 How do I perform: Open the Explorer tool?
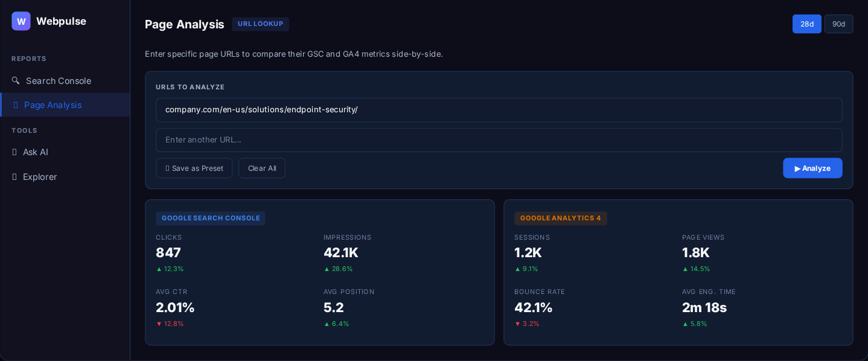pyautogui.click(x=65, y=177)
